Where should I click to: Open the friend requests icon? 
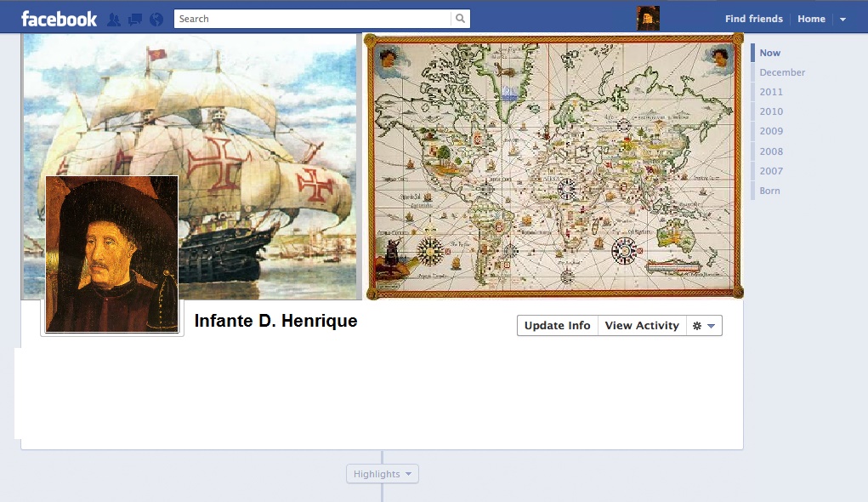(114, 19)
